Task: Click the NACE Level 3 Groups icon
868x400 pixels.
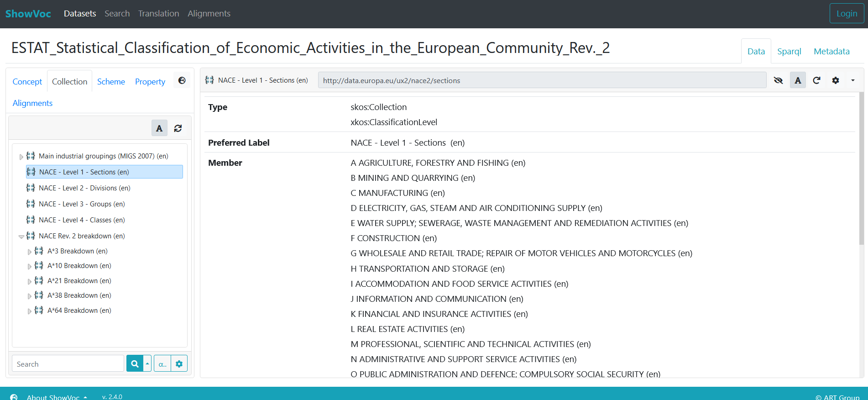Action: 31,204
